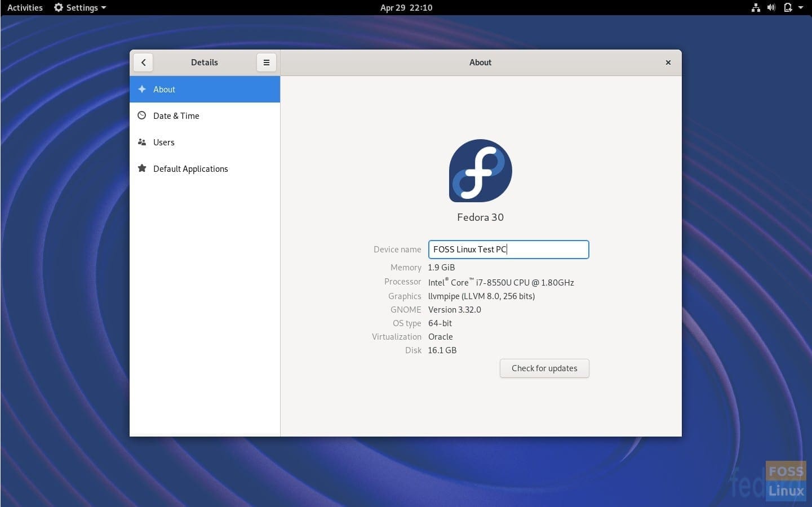Open the Users panel
The width and height of the screenshot is (812, 507).
click(205, 142)
